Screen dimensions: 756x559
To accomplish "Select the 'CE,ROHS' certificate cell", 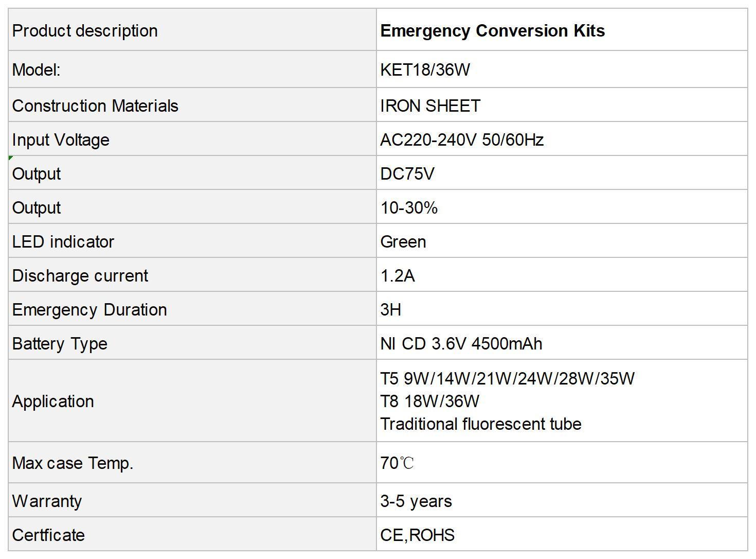I will point(562,534).
